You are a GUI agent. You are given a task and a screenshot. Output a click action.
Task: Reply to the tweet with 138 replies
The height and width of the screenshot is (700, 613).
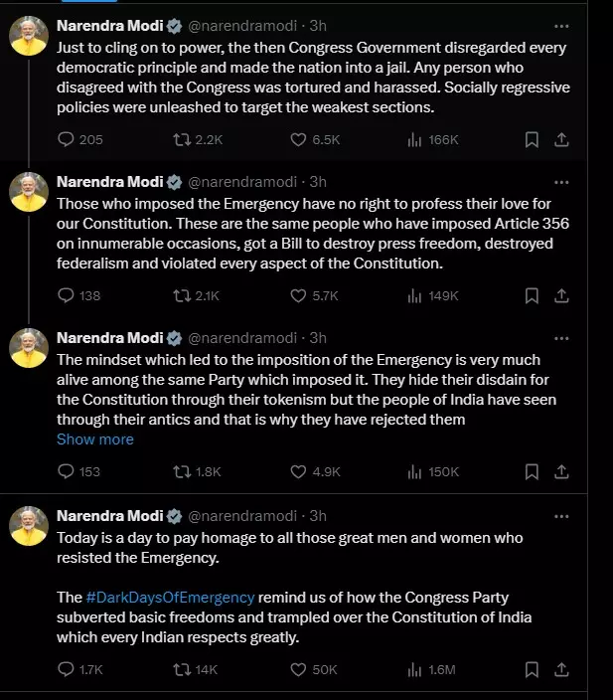pos(67,295)
